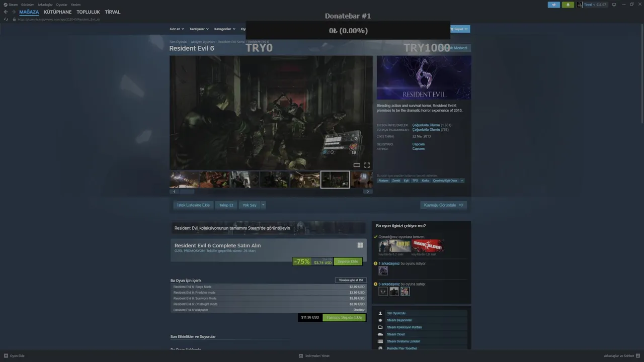
Task: Open the Oyunlar menu
Action: coord(61,5)
